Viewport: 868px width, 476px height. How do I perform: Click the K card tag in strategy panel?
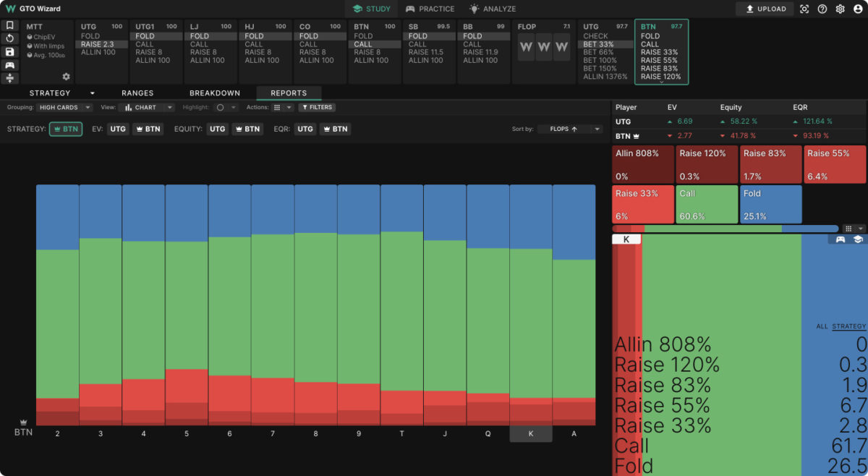626,239
